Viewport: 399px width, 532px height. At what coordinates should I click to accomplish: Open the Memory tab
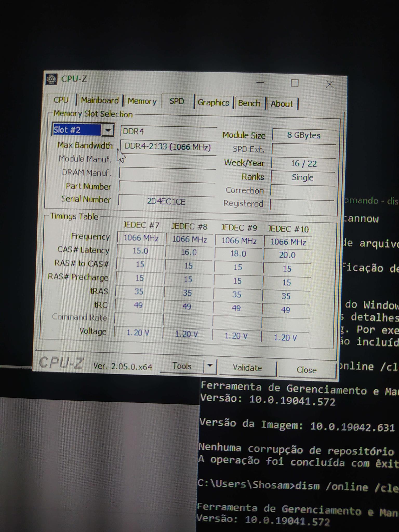(142, 101)
